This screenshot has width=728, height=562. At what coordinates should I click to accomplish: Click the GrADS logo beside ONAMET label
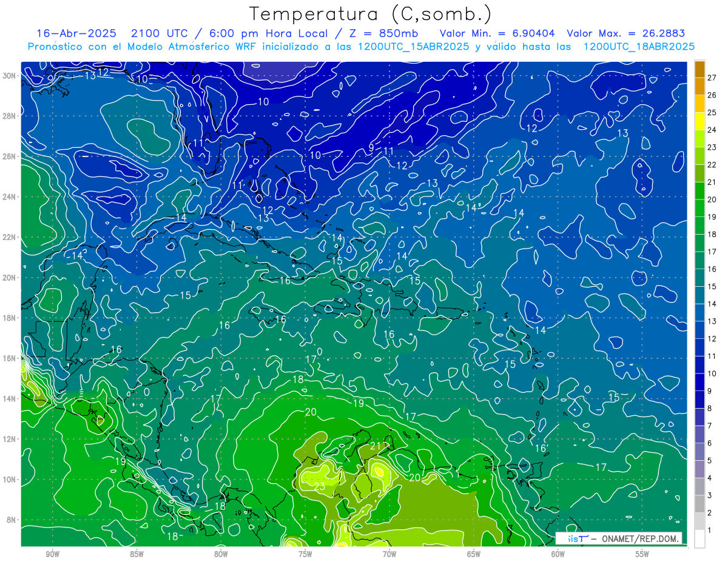click(x=578, y=538)
